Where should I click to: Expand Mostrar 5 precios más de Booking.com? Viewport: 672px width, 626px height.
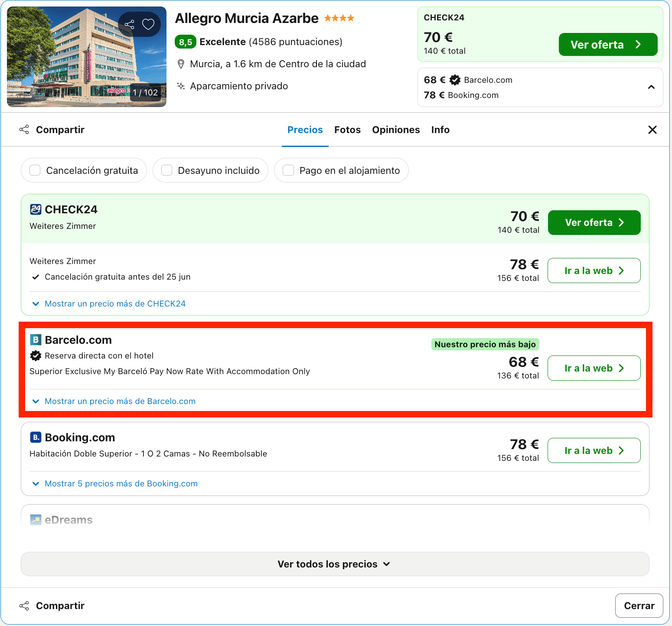coord(115,483)
